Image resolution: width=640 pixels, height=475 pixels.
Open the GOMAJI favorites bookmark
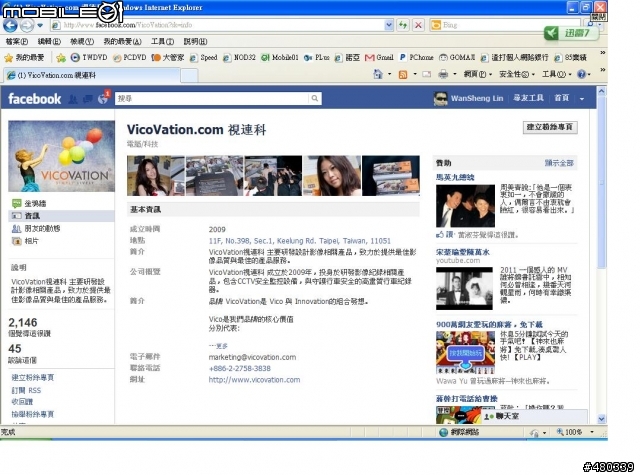(457, 58)
